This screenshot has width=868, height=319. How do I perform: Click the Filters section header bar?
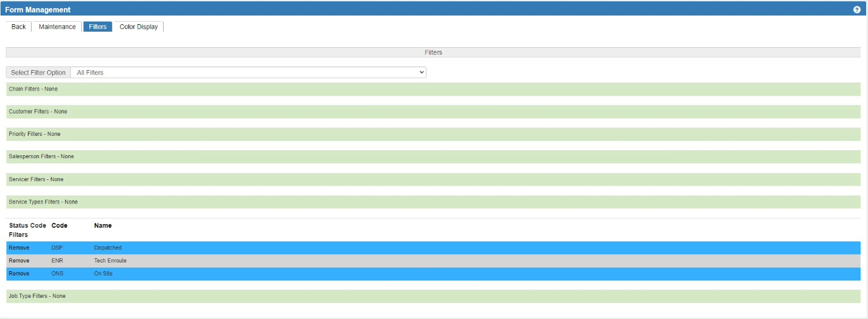(x=433, y=53)
